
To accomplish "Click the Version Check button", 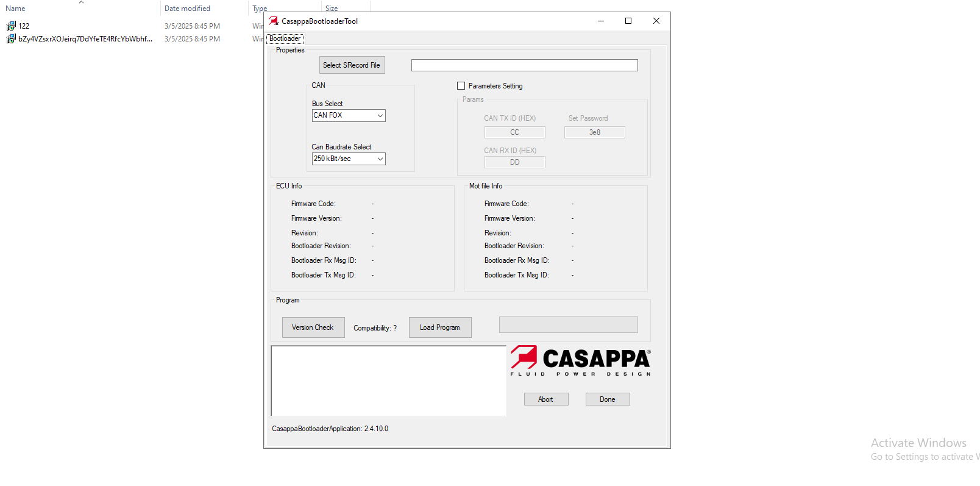I will 313,327.
